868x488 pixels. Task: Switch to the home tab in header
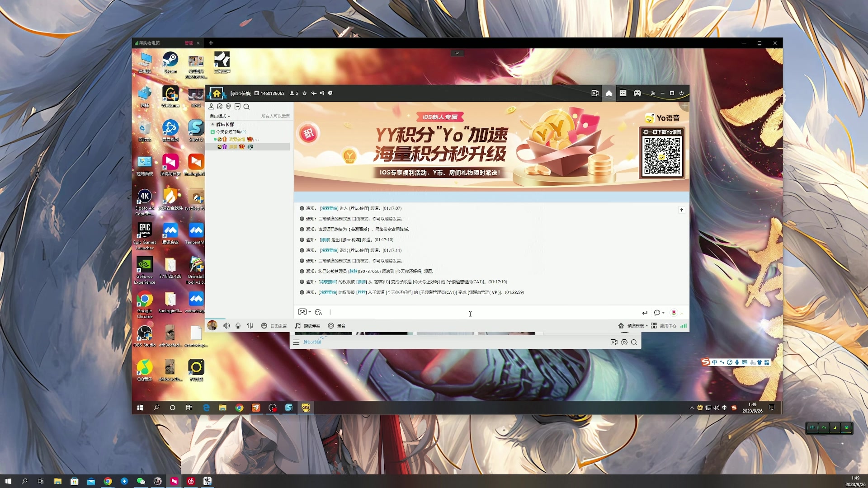[609, 93]
